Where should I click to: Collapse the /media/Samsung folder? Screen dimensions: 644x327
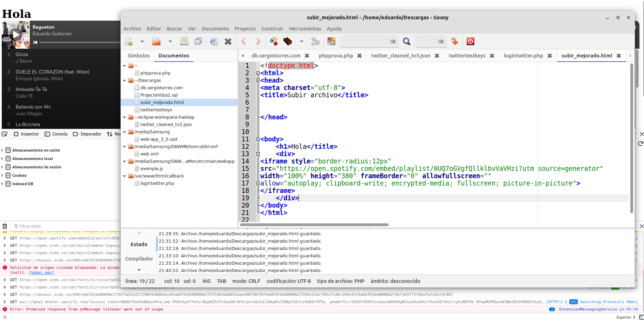(x=124, y=132)
